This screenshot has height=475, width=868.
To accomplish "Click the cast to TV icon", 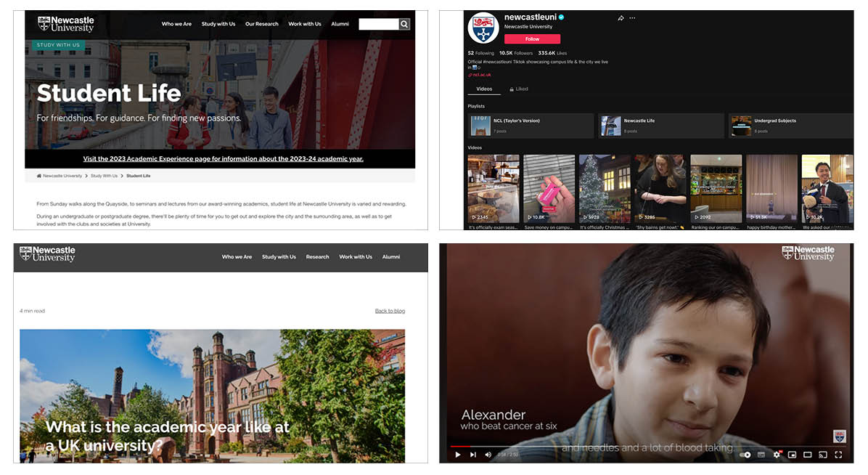I will click(823, 455).
